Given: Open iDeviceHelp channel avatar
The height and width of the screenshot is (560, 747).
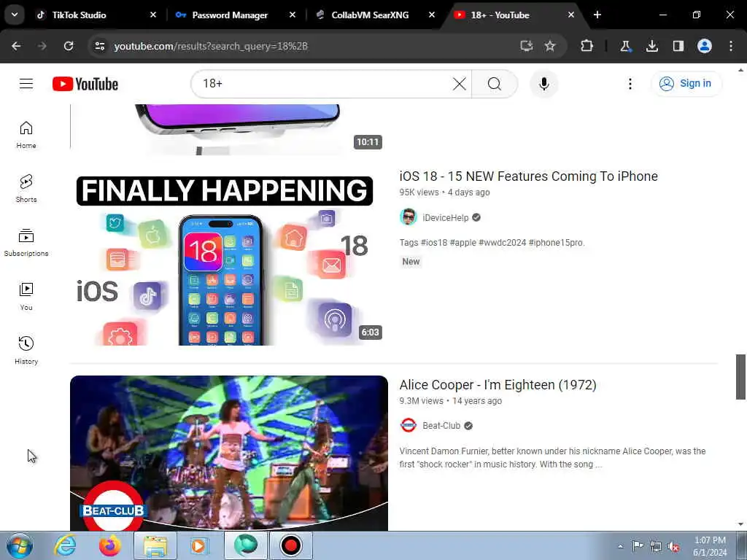Looking at the screenshot, I should (x=409, y=217).
